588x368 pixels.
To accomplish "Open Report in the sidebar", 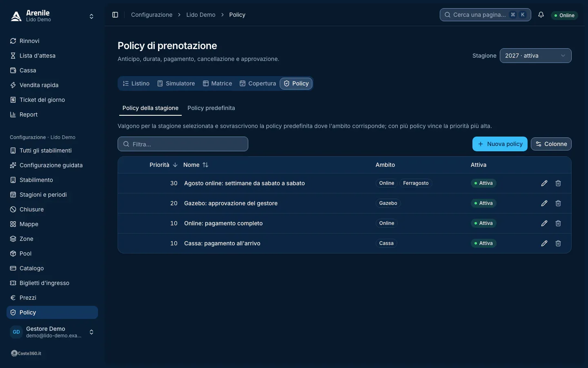I will click(x=52, y=114).
